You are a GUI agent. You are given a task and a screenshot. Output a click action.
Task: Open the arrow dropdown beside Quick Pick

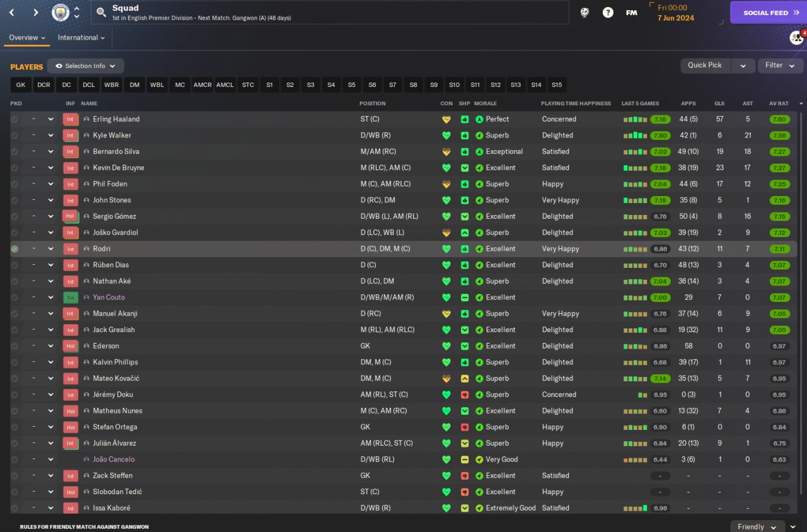[743, 66]
